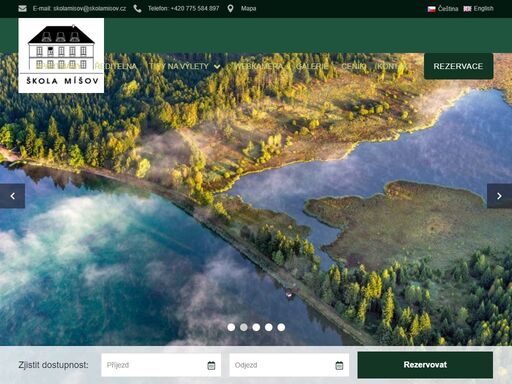Open the Galerie menu item
Viewport: 512px width, 384px height.
[x=312, y=66]
